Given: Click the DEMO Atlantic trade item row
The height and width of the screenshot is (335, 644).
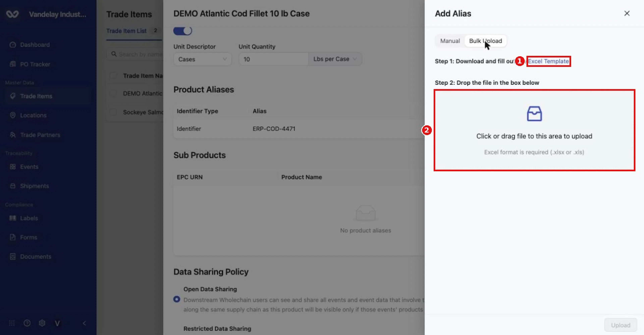Looking at the screenshot, I should click(x=135, y=93).
